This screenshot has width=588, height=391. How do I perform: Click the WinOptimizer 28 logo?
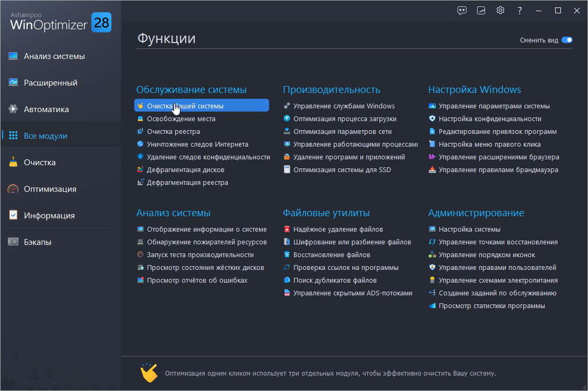[60, 22]
